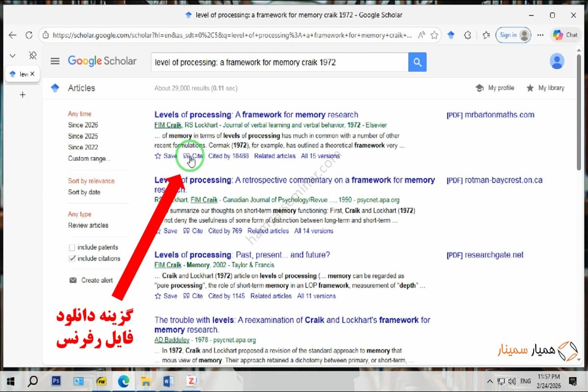
Task: Select the Articles section label
Action: pos(81,88)
